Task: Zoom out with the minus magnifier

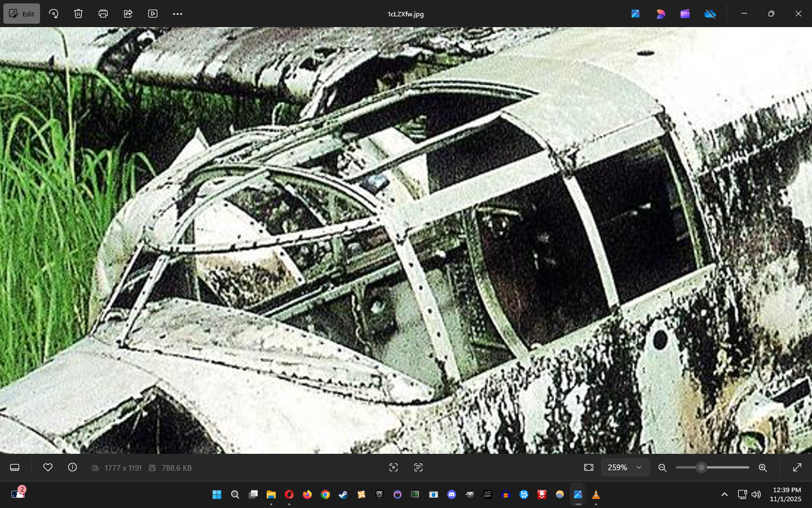Action: (x=663, y=467)
